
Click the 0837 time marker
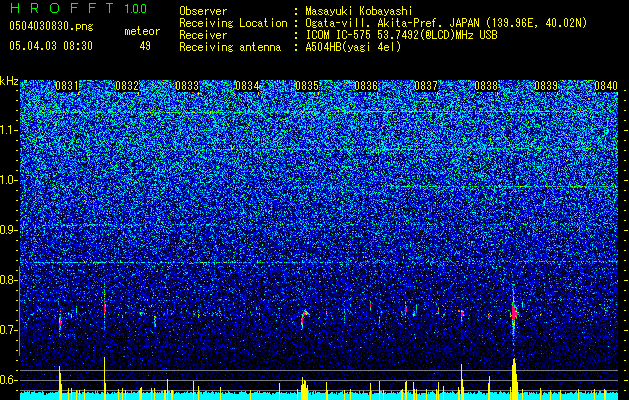tap(426, 86)
